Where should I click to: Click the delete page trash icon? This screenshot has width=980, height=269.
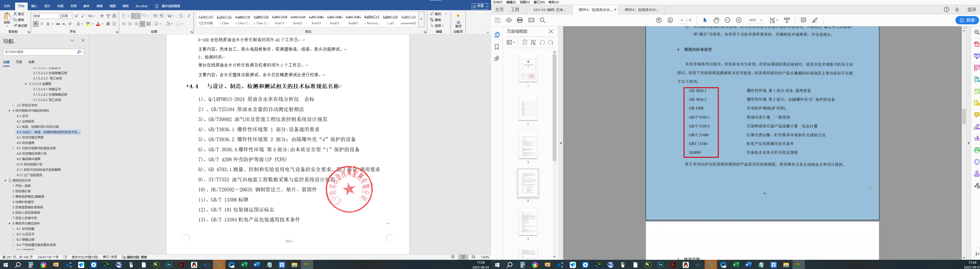point(525,42)
